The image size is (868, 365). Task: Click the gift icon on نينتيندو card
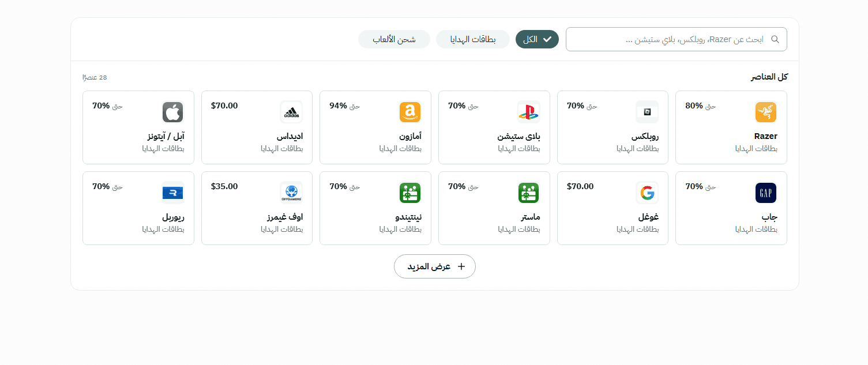pyautogui.click(x=410, y=193)
